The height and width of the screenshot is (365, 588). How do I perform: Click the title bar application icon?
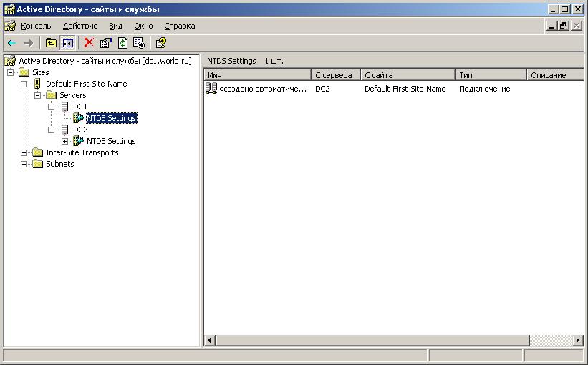click(9, 9)
